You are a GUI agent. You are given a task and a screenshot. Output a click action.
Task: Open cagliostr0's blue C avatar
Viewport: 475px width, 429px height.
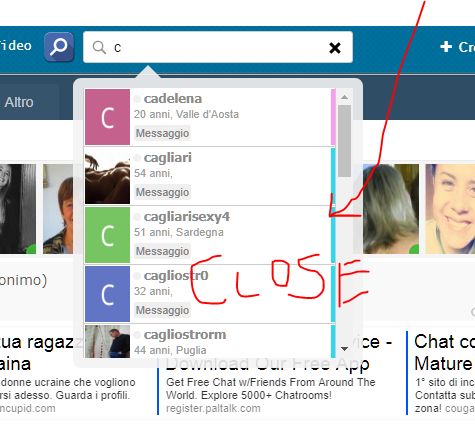(107, 294)
